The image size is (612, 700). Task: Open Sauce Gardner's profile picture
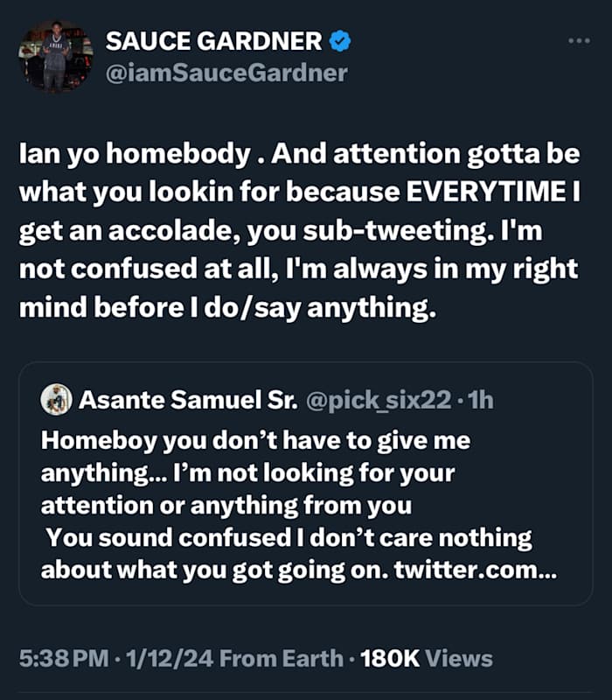pyautogui.click(x=56, y=56)
